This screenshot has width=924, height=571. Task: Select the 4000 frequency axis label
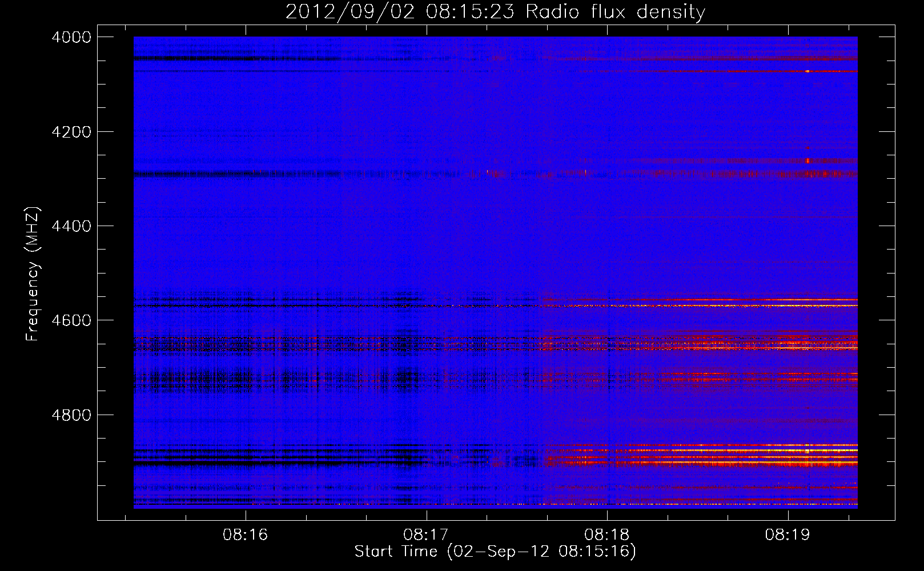[71, 37]
